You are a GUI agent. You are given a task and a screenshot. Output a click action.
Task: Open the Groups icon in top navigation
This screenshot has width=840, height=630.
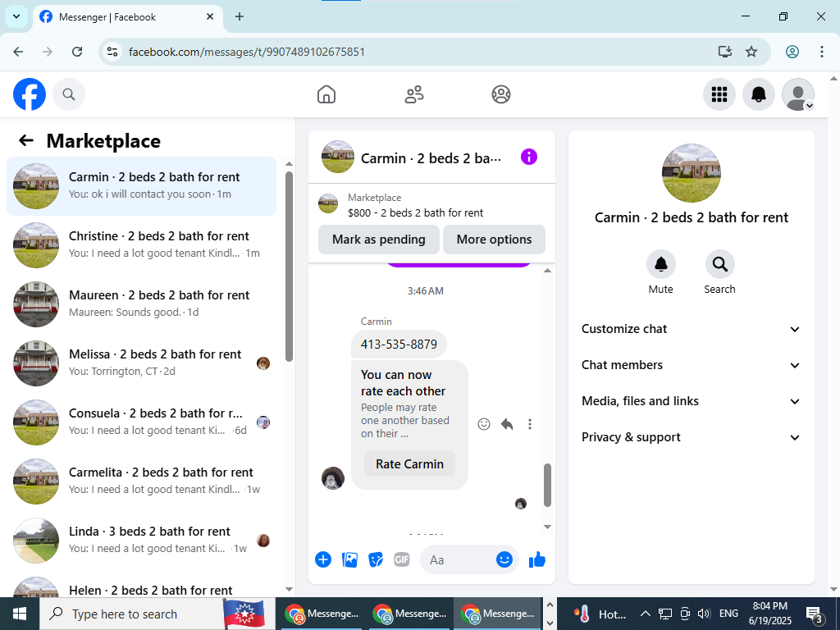(501, 94)
